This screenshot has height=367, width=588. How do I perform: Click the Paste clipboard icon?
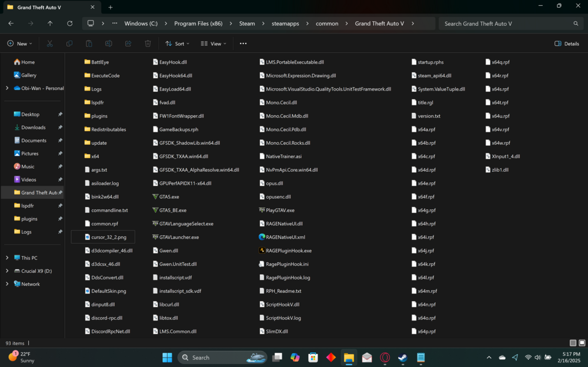[89, 44]
